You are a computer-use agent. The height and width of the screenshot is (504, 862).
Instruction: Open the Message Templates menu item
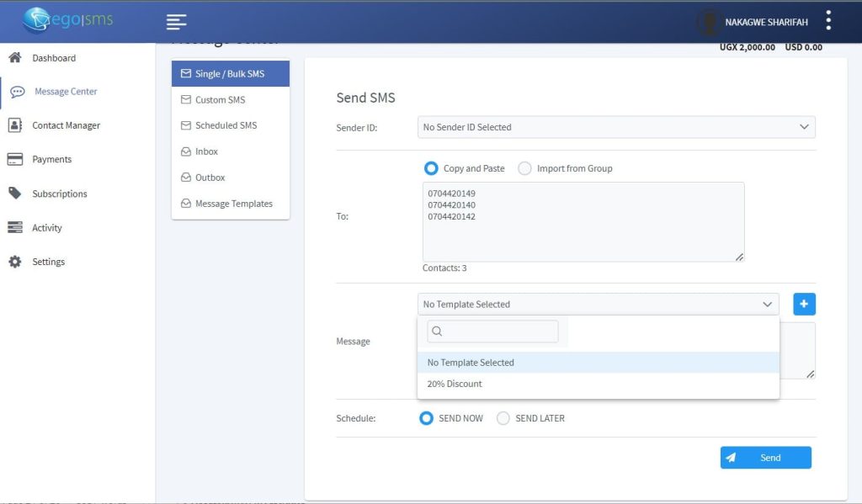233,204
